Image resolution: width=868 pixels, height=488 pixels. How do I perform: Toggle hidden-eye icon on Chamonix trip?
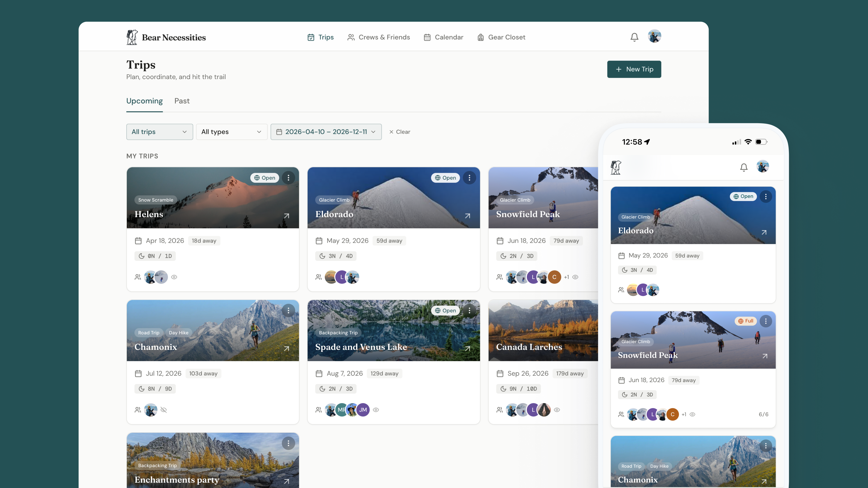pyautogui.click(x=164, y=410)
